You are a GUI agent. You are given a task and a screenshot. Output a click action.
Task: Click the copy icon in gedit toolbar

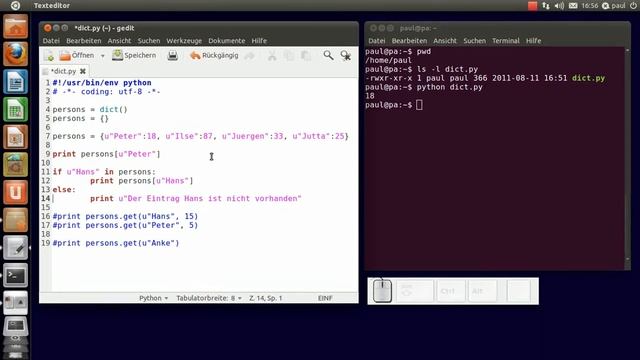(x=289, y=56)
